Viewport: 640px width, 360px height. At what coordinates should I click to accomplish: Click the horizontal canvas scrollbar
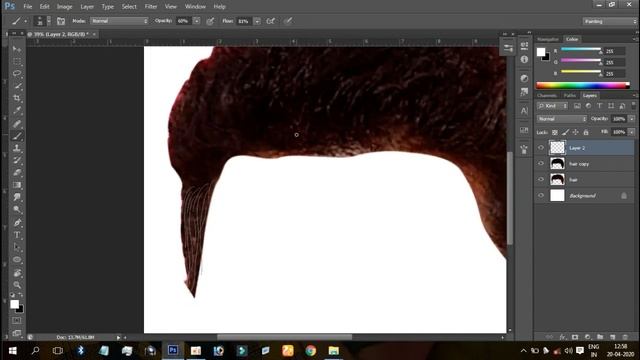point(284,337)
